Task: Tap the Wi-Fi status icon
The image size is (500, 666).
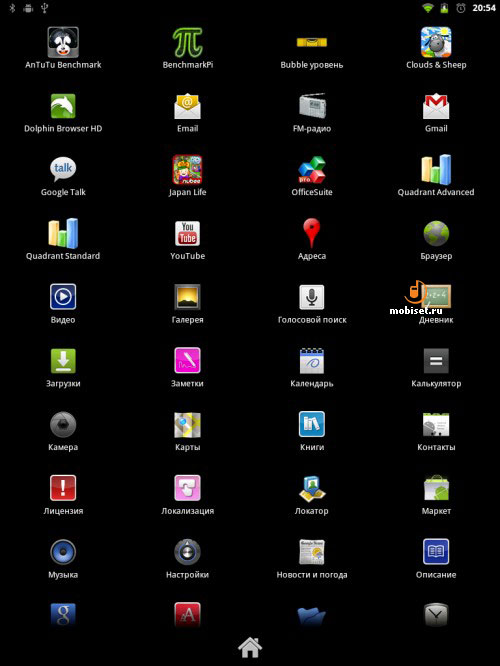Action: pyautogui.click(x=427, y=8)
